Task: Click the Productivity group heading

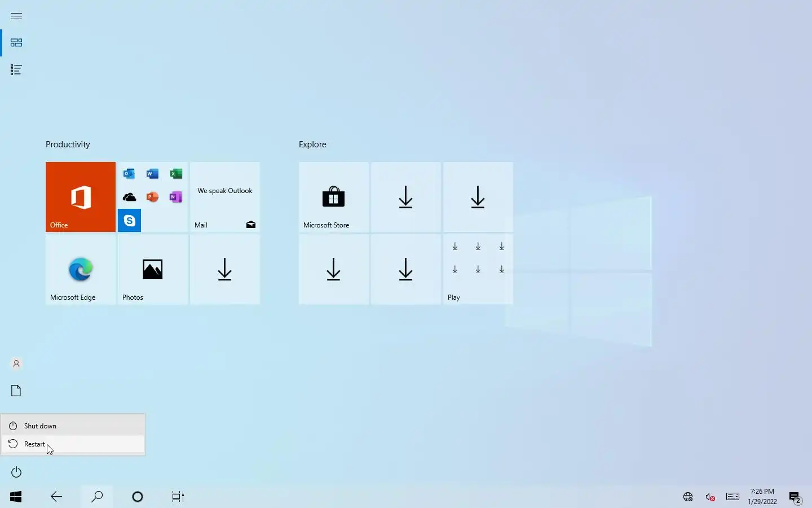Action: tap(68, 144)
